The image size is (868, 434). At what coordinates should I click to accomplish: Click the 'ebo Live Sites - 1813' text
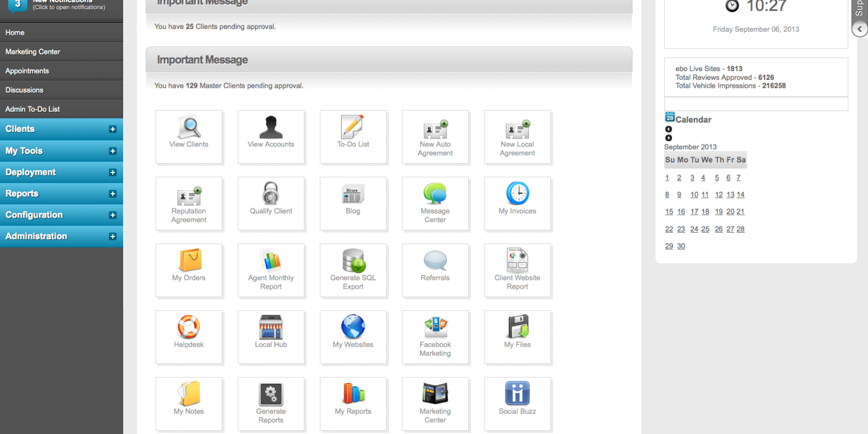coord(709,69)
